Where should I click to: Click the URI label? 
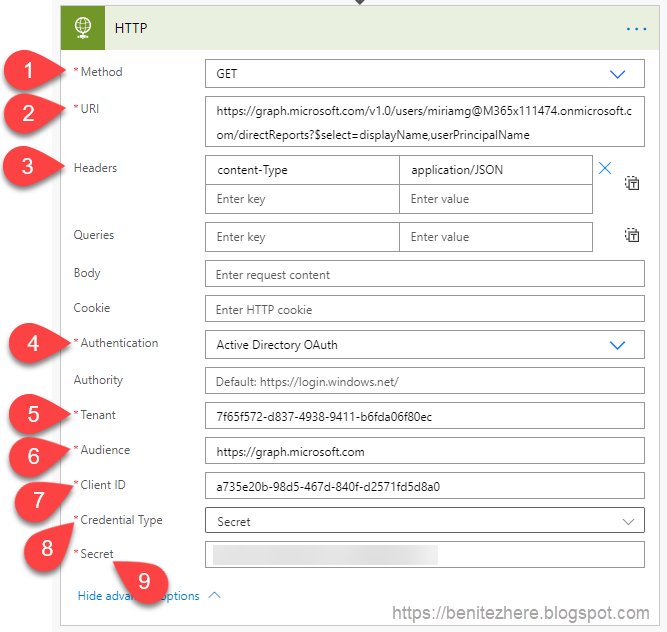tap(90, 109)
